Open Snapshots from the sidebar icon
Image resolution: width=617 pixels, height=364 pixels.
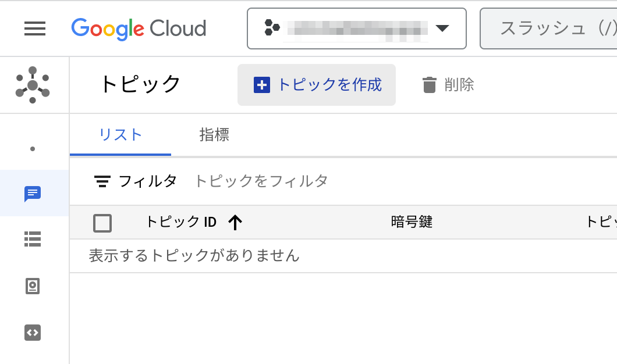tap(33, 286)
